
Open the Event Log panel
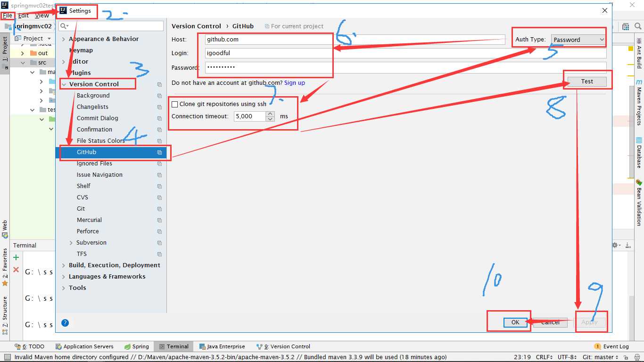tap(611, 346)
